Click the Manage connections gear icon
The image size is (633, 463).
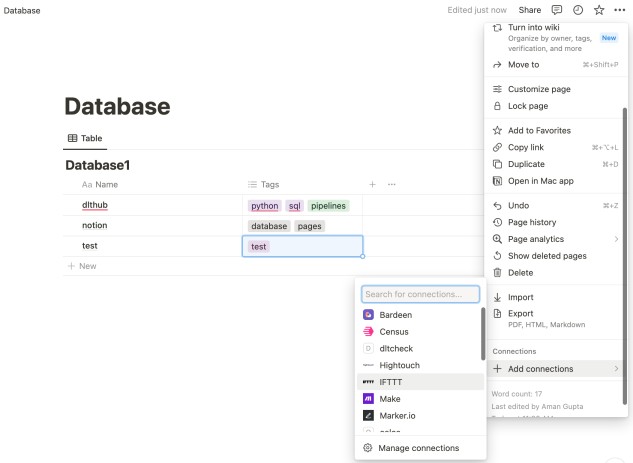[368, 448]
